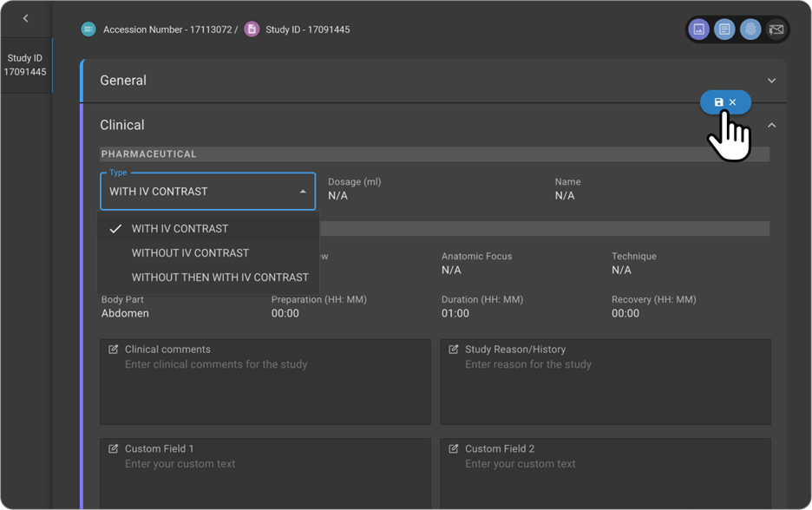Click the back arrow in the sidebar

[26, 18]
